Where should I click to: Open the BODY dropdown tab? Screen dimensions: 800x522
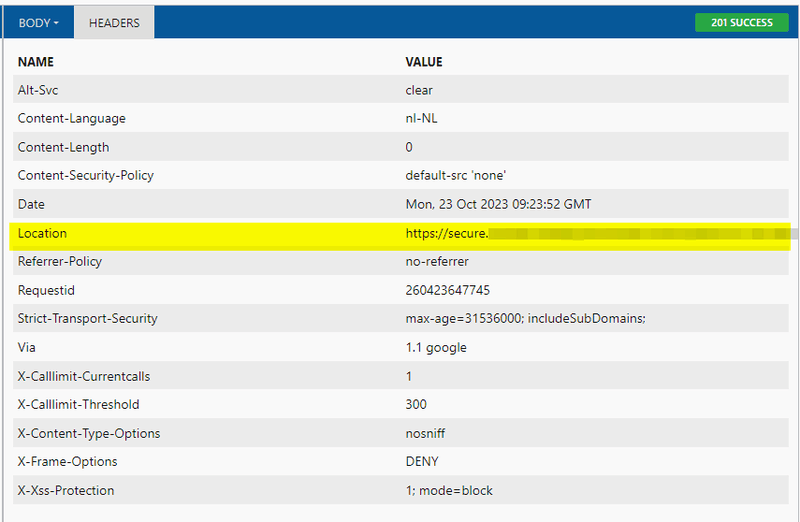click(39, 23)
